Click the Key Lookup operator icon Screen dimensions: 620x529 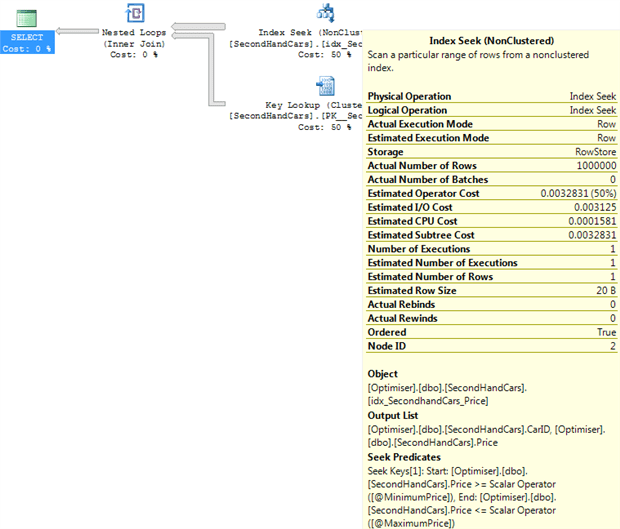click(326, 86)
